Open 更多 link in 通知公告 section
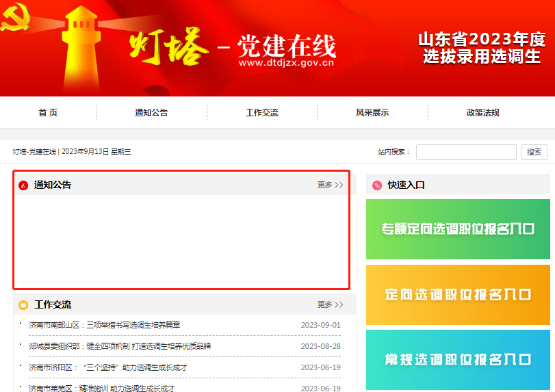 coord(331,185)
